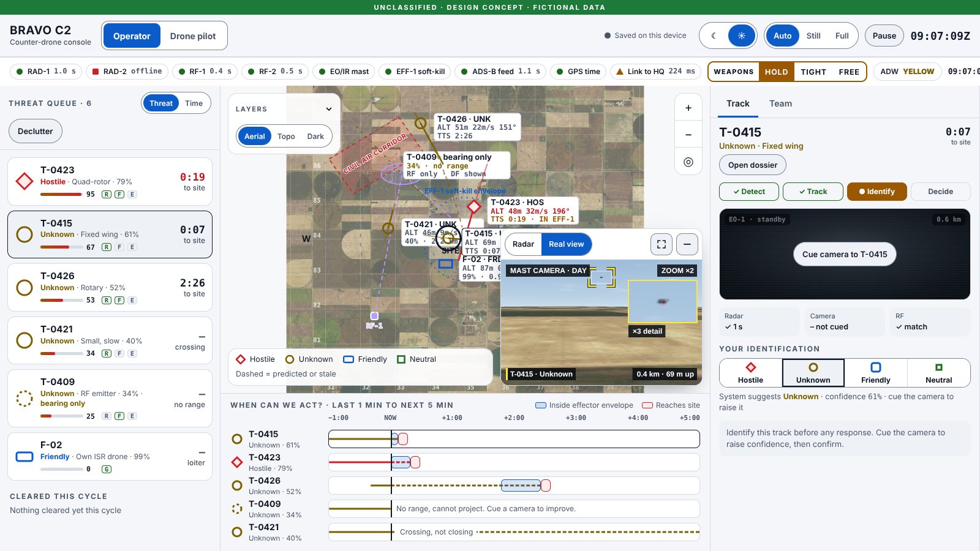Open the RAD-2 offline sensor status
Viewport: 980px width, 551px height.
click(127, 72)
